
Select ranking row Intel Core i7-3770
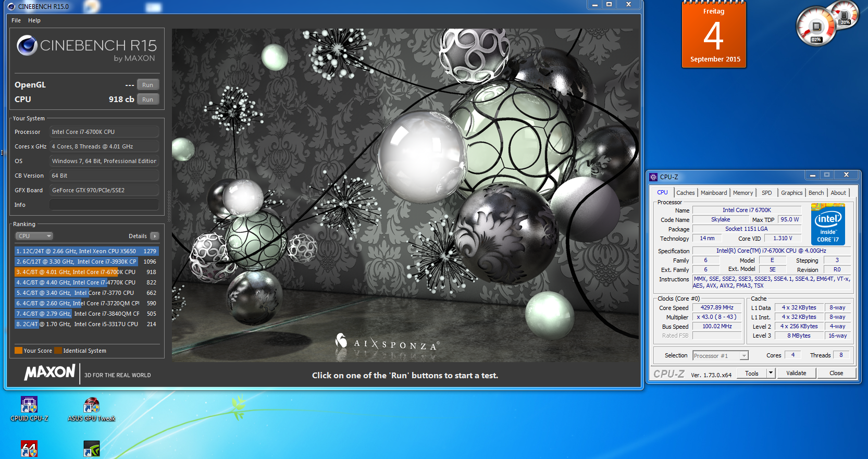(x=86, y=293)
